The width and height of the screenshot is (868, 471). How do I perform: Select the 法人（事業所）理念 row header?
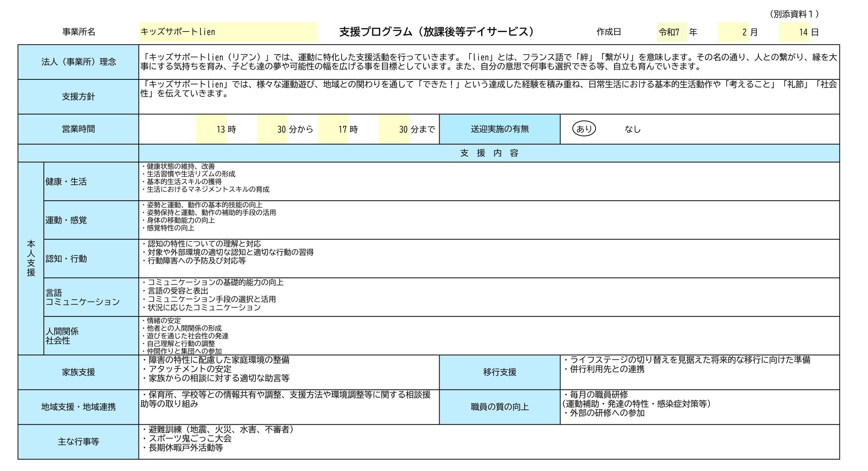79,61
